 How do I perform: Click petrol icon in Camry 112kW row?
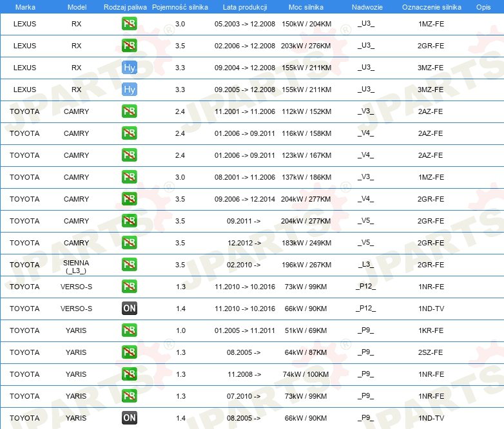tap(129, 111)
